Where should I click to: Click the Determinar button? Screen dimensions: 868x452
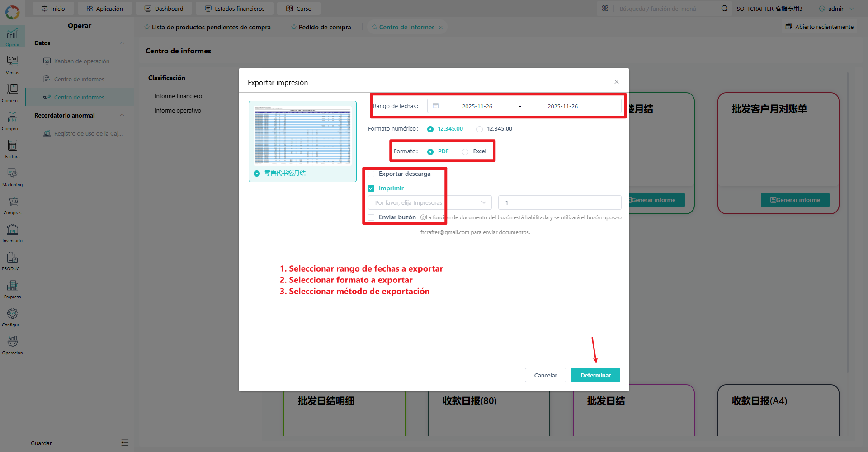pos(595,375)
